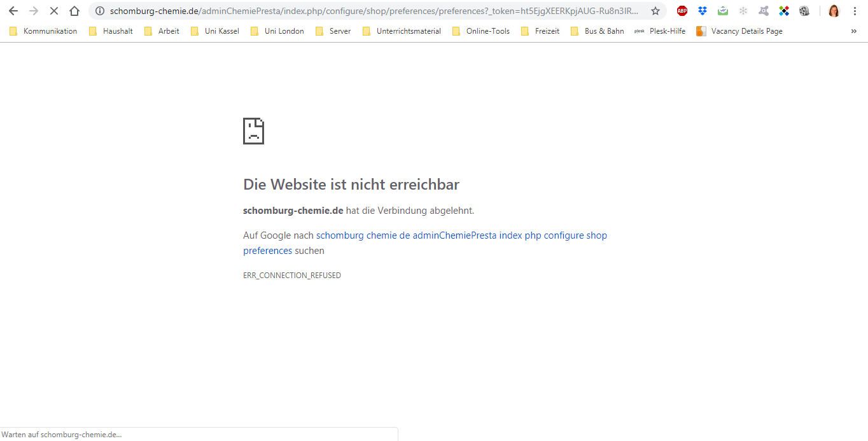
Task: Go back to the previous page
Action: pos(13,11)
